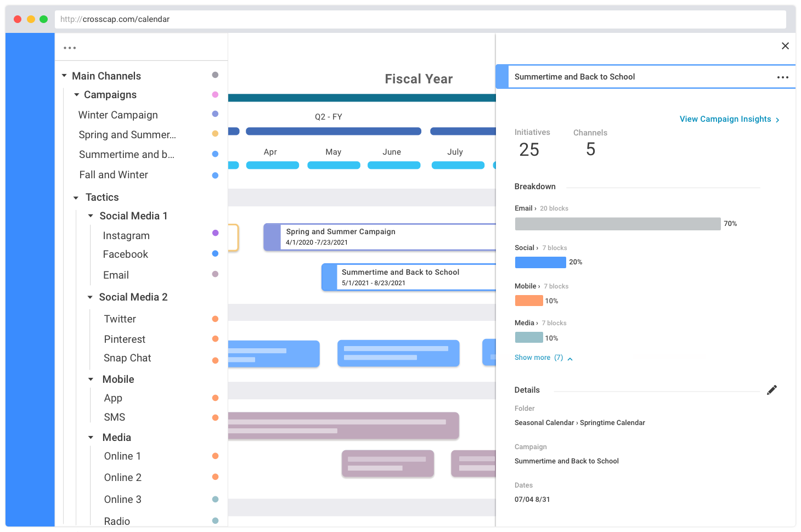Image resolution: width=801 pixels, height=532 pixels.
Task: Click the July month bar in timeline
Action: tap(458, 165)
